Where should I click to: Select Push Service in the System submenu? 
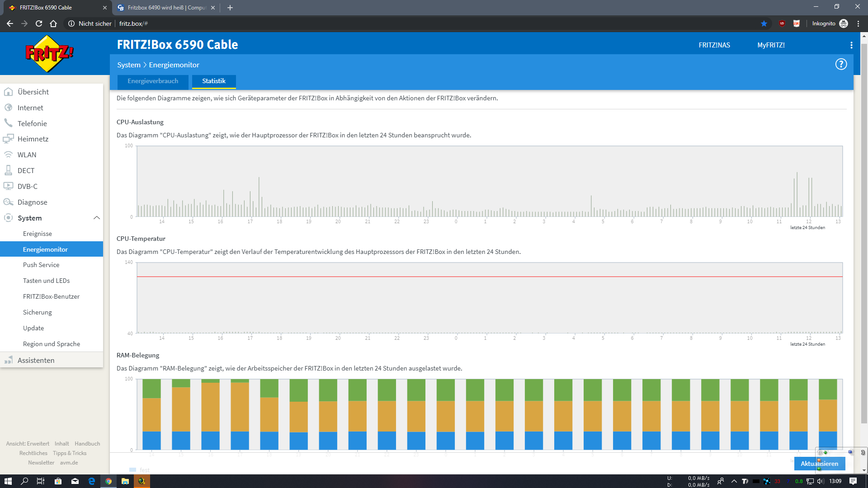pyautogui.click(x=41, y=265)
